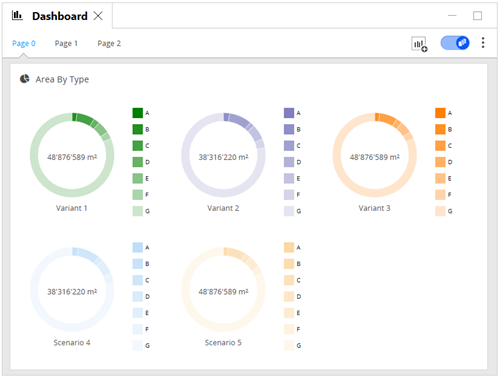Click Variant 3 total 48'876'589 m² value
500x378 pixels.
375,157
